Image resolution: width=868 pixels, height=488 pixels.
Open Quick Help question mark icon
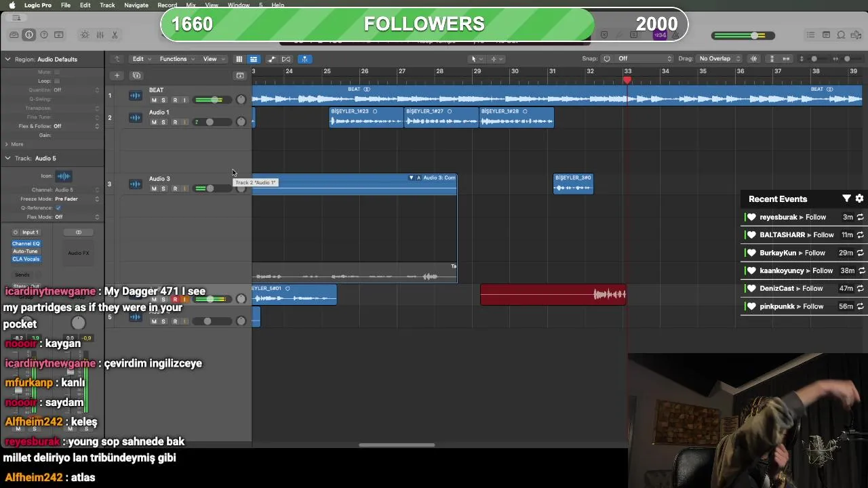44,35
